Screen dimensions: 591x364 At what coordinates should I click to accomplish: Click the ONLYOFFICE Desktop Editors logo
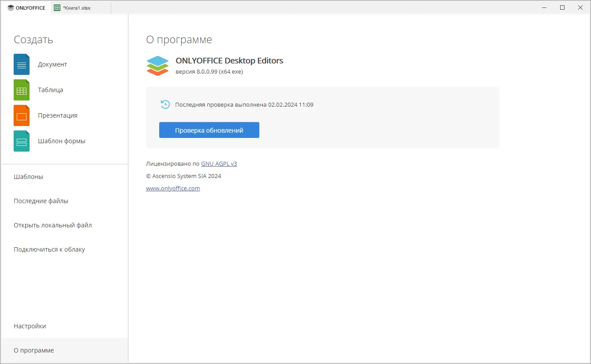tap(157, 66)
